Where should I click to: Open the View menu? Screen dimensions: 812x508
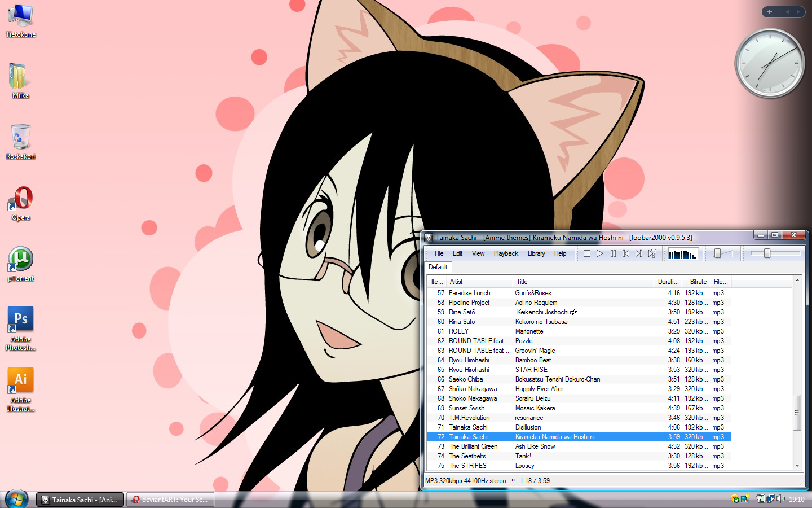478,253
